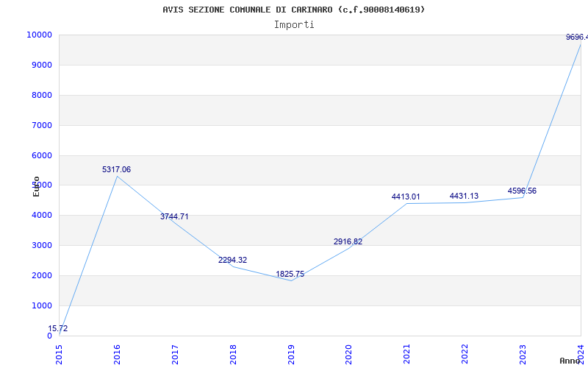Click the 10000 y-axis tick label
588x368 pixels.
[39, 35]
